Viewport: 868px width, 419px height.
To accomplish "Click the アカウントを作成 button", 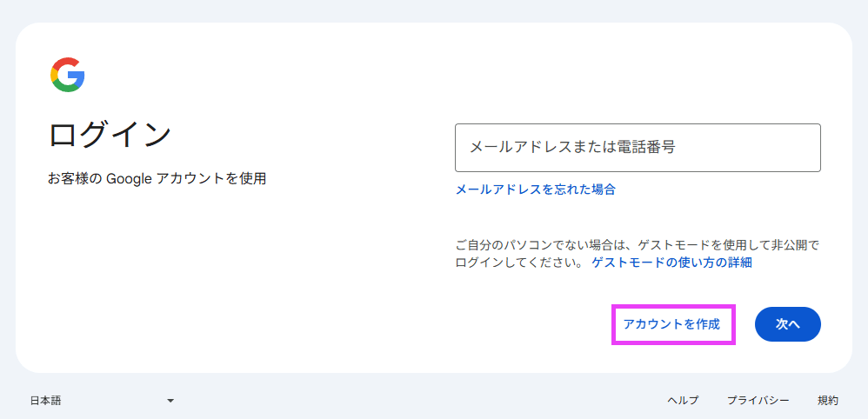I will [x=671, y=323].
